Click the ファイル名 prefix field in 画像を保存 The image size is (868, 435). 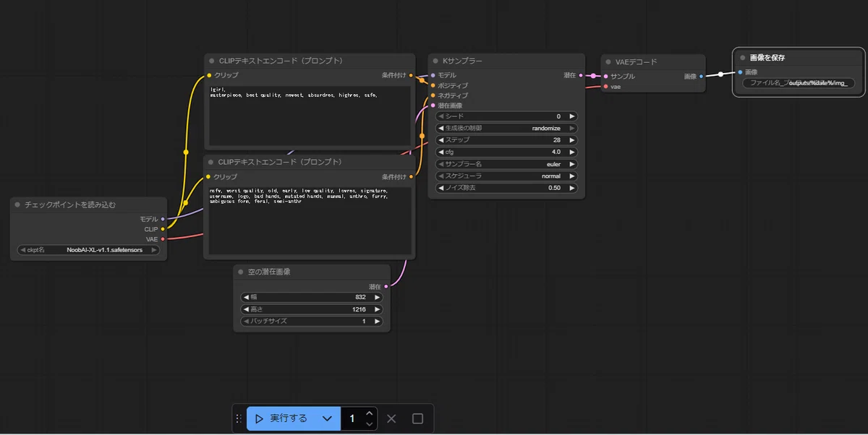pos(799,83)
